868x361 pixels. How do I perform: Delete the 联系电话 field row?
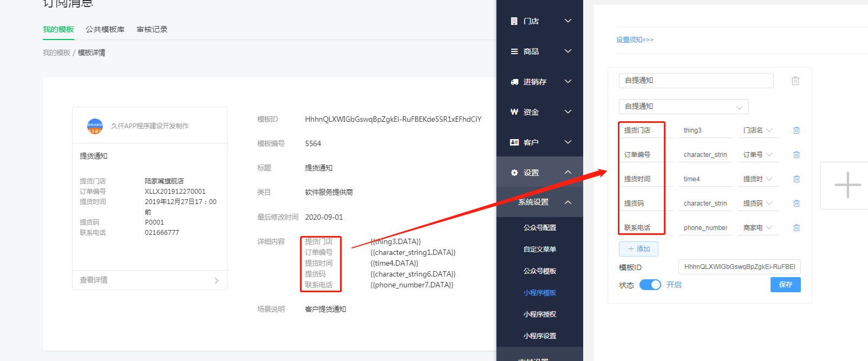[797, 228]
